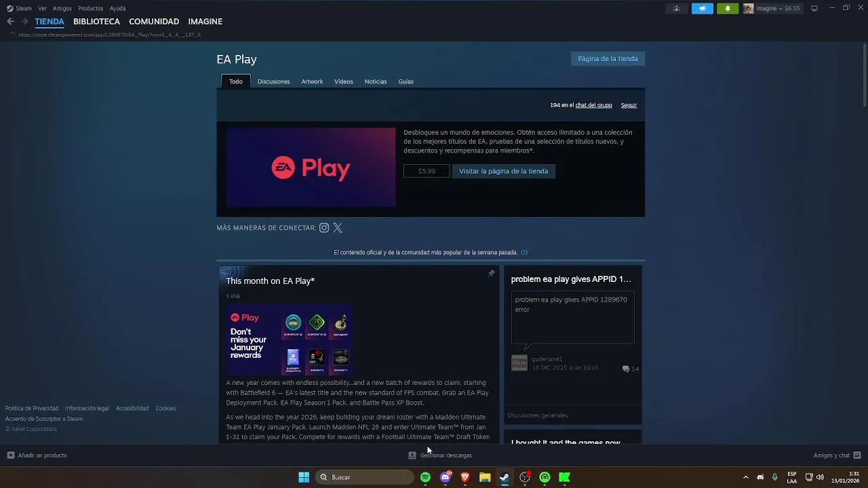
Task: Go forward with the navigation arrow
Action: (x=24, y=22)
